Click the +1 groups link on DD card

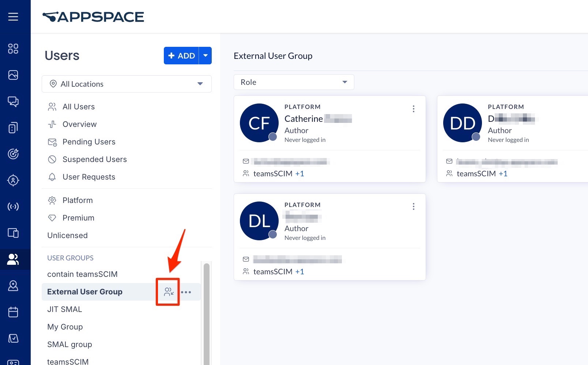pyautogui.click(x=503, y=174)
